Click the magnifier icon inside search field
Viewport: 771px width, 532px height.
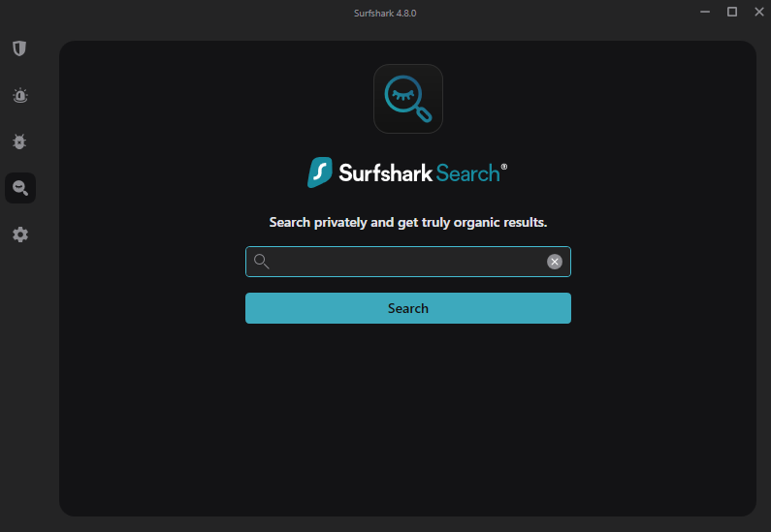click(261, 262)
